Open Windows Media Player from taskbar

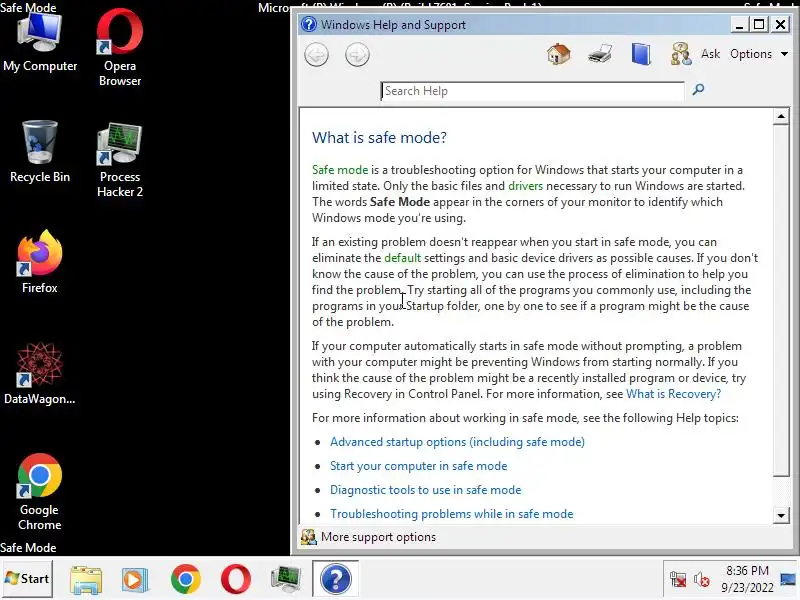click(x=135, y=579)
